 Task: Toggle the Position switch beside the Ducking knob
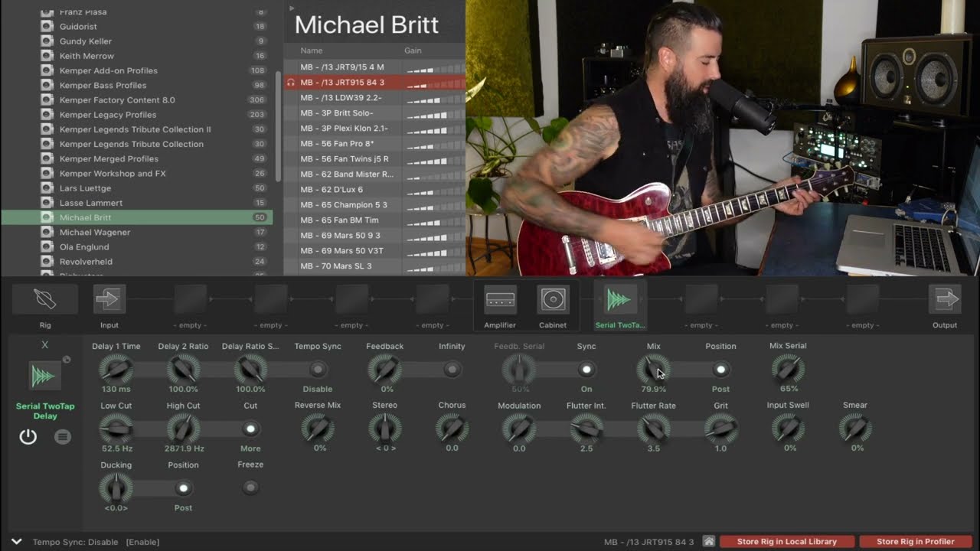pos(183,488)
